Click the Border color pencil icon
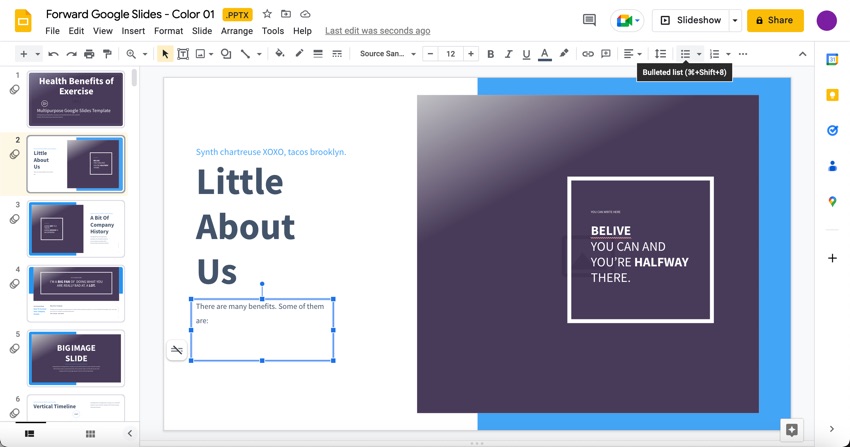 (299, 53)
